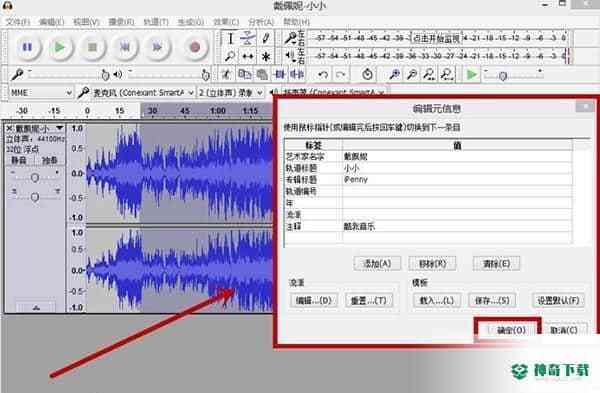Fit selection to window width
Viewport: 600px width, 393px height.
pyautogui.click(x=430, y=74)
